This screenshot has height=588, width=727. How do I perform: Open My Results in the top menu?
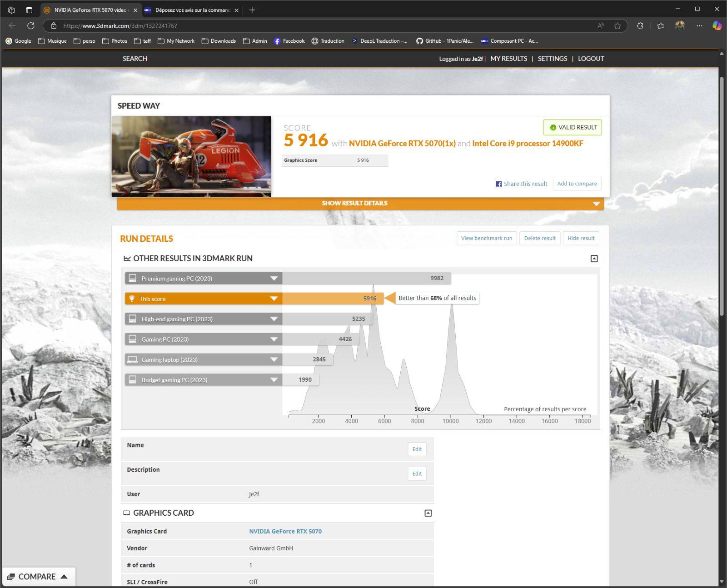click(x=508, y=59)
